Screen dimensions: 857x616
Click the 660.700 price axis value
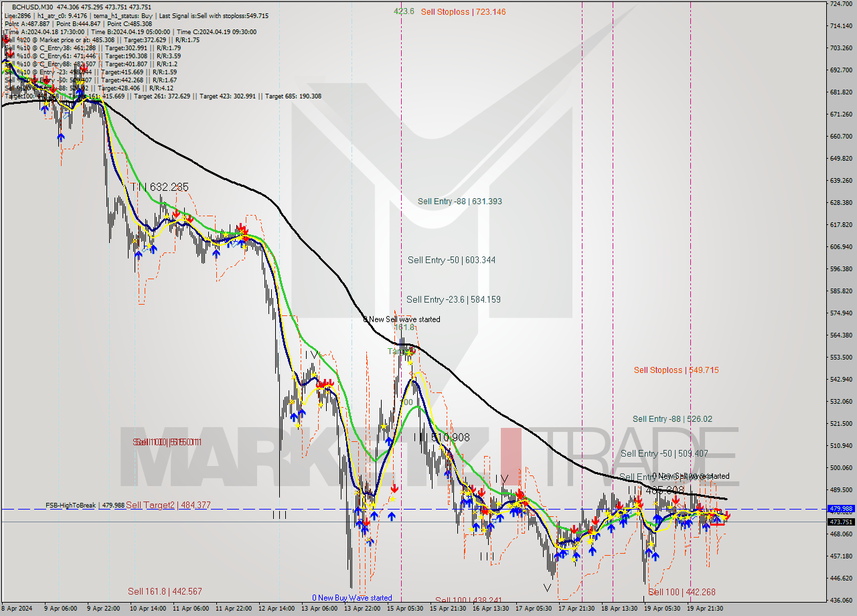coord(841,136)
